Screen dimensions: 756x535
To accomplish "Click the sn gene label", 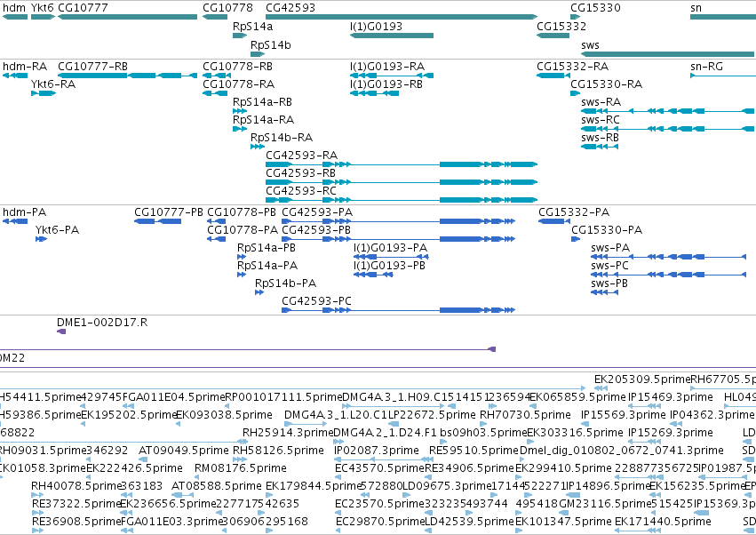I will click(696, 8).
